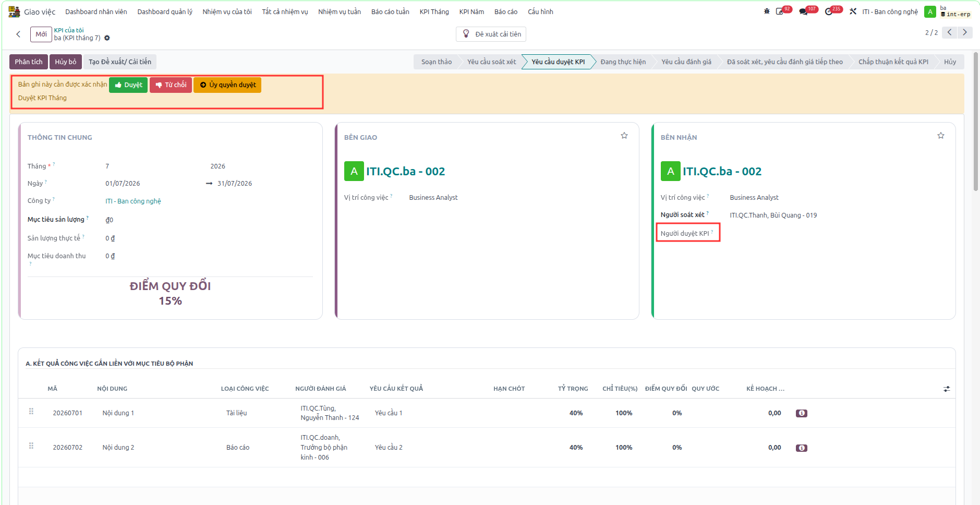This screenshot has width=980, height=505.
Task: Click the info icon on row 20260702
Action: tap(802, 448)
